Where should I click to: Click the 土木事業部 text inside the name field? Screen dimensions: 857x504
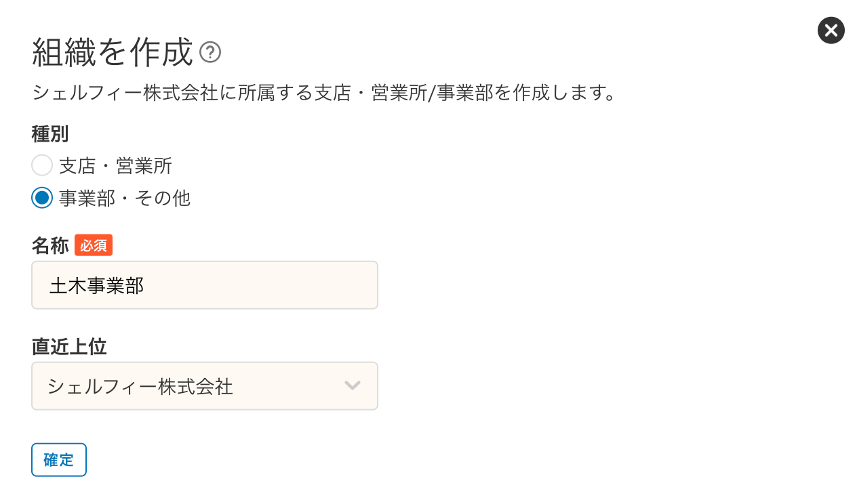(96, 286)
